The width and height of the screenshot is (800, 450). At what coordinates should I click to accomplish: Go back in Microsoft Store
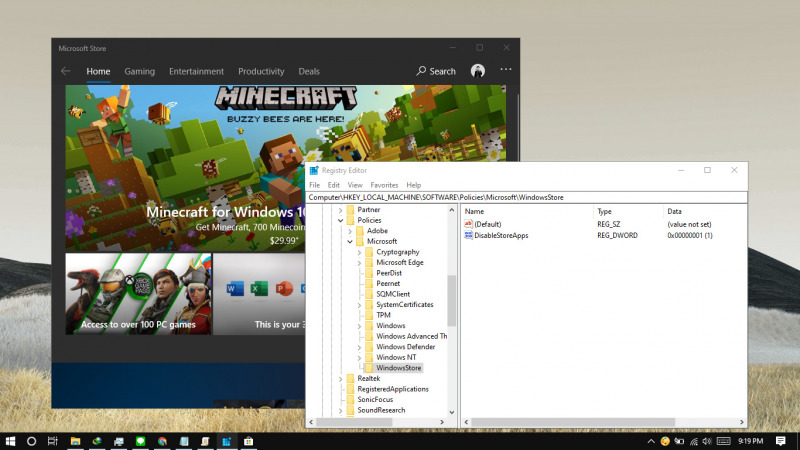[65, 71]
